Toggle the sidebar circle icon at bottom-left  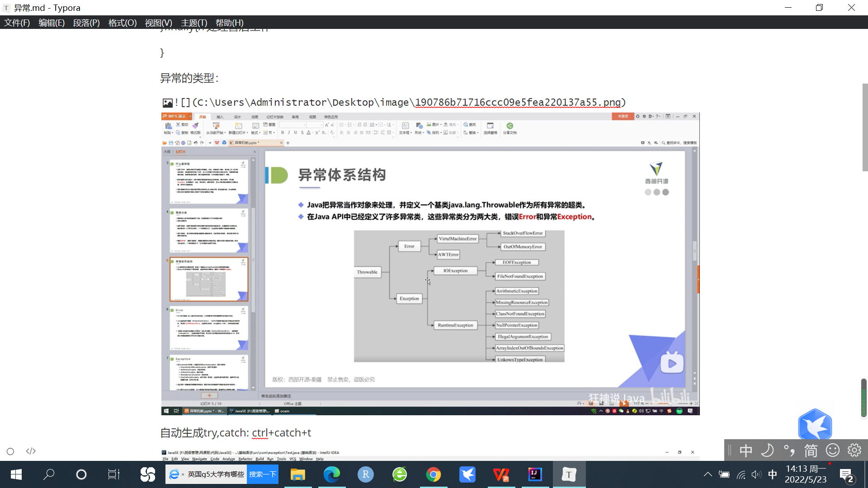coord(10,451)
